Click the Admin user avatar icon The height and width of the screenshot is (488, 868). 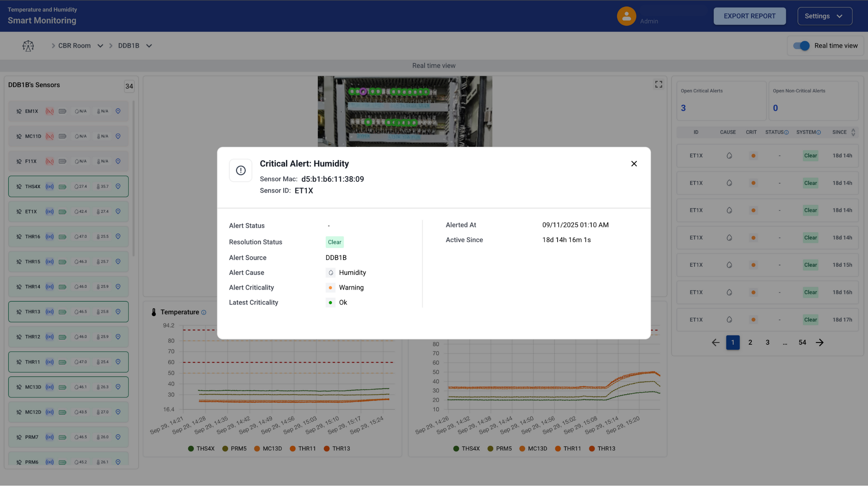point(626,16)
